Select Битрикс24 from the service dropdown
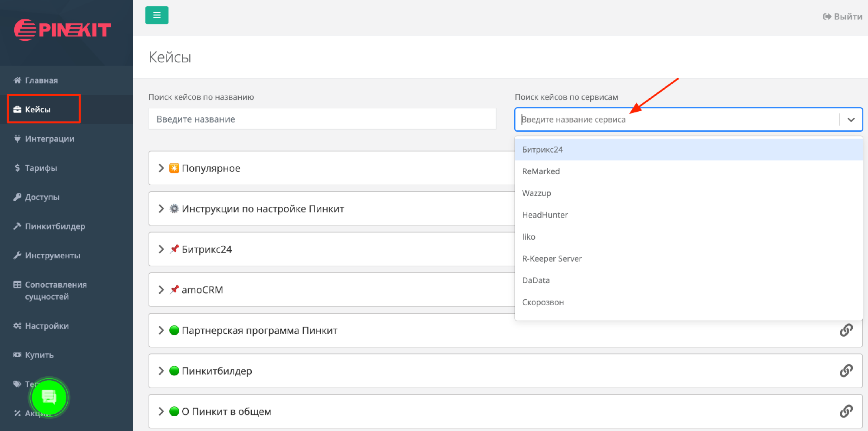 pyautogui.click(x=542, y=149)
